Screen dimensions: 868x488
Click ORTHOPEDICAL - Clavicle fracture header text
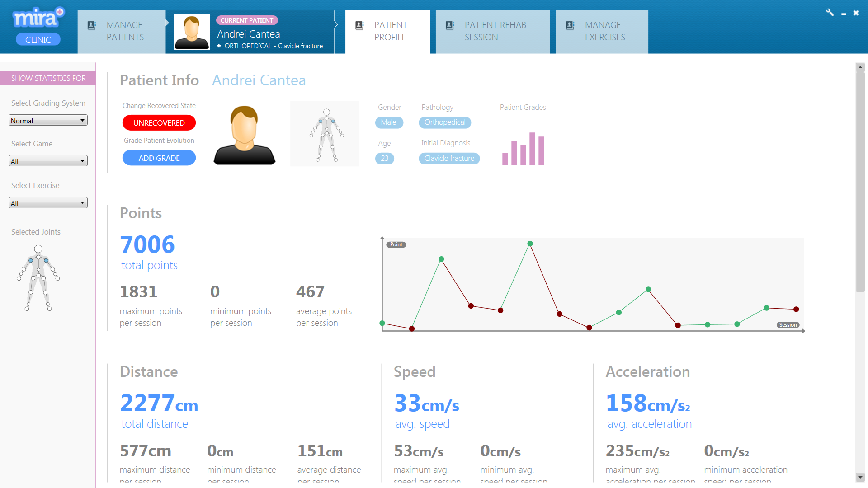point(274,46)
